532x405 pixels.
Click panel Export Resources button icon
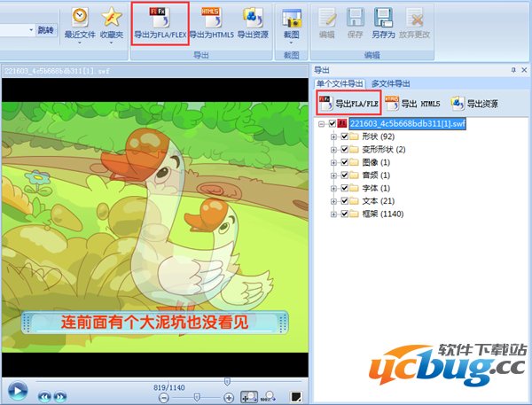coord(458,103)
